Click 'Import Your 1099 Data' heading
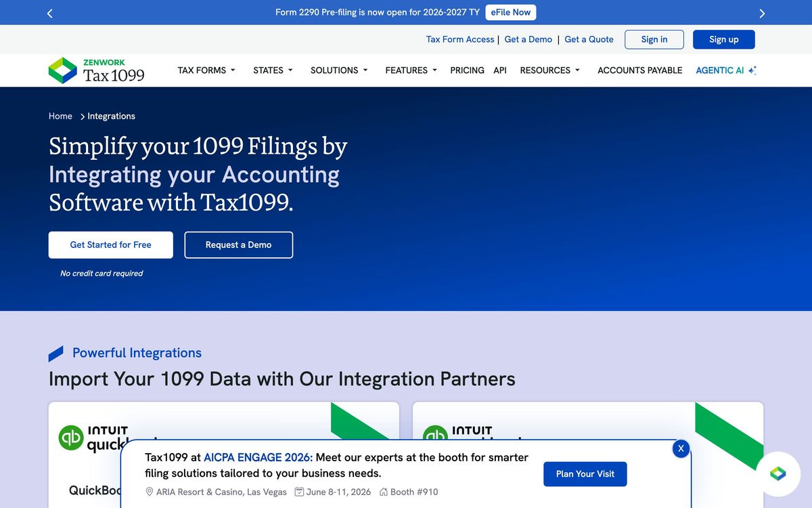This screenshot has height=508, width=812. click(281, 379)
